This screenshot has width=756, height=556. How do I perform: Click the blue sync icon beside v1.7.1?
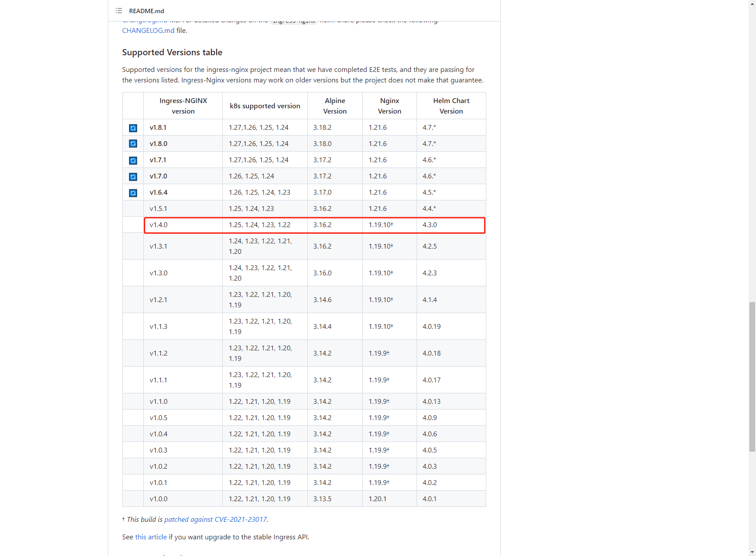pyautogui.click(x=133, y=160)
